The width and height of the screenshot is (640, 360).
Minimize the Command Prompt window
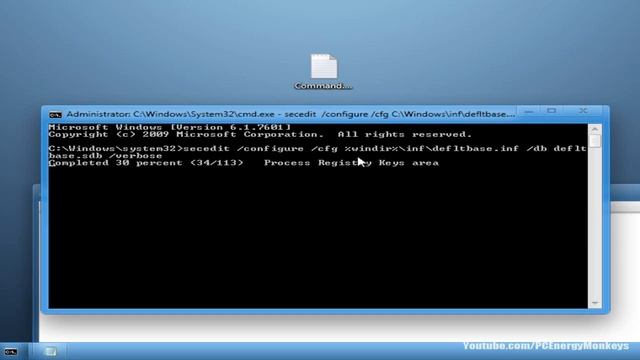529,111
